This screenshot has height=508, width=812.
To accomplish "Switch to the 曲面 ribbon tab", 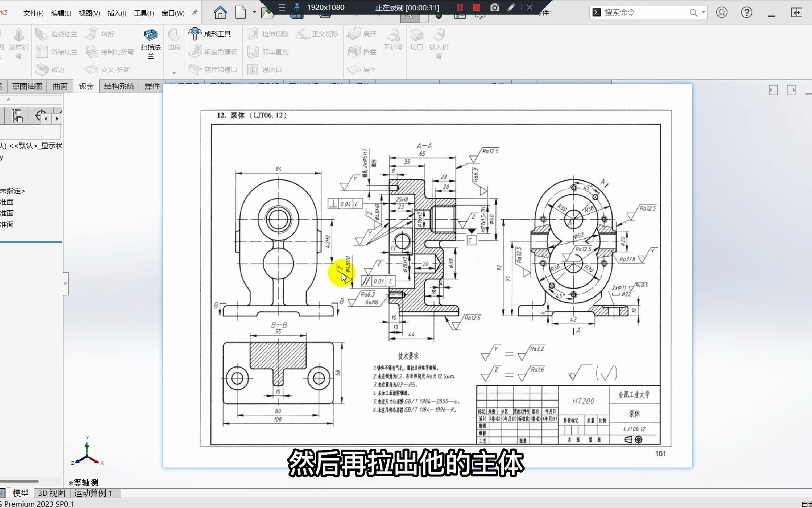I will pos(60,86).
